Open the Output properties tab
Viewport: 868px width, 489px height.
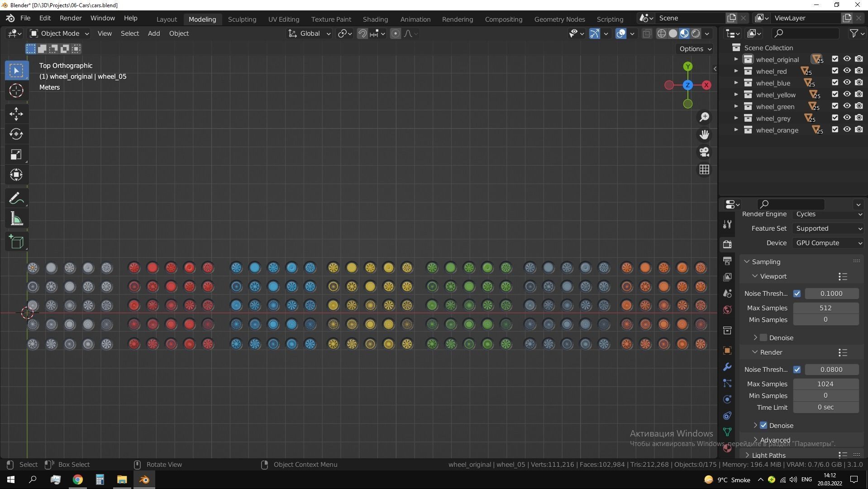[x=727, y=261]
